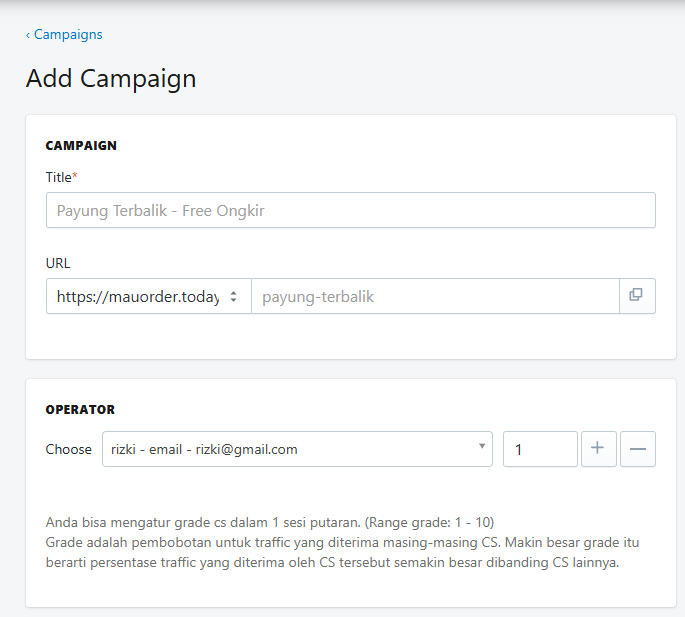Select the operator grade field showing 1
The height and width of the screenshot is (617, 685).
click(540, 449)
